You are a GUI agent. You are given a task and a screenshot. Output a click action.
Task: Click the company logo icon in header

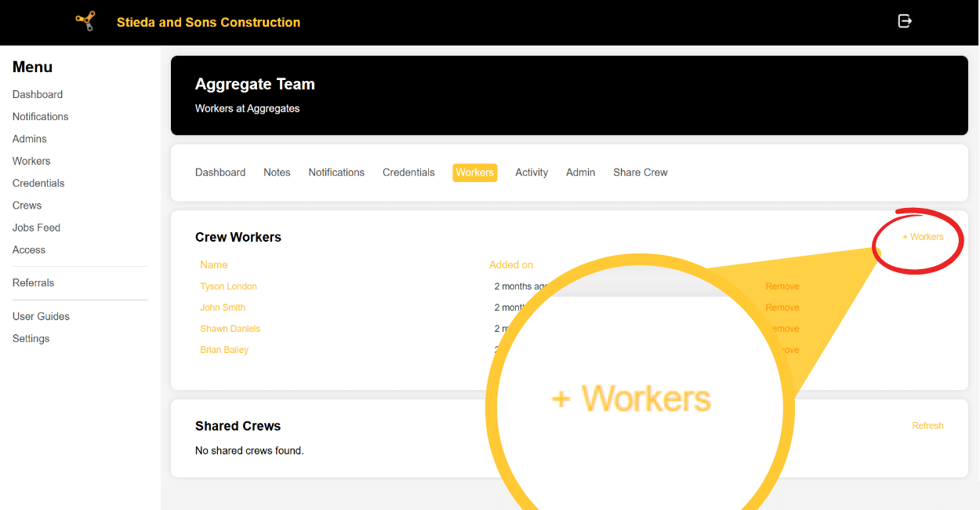pyautogui.click(x=85, y=21)
